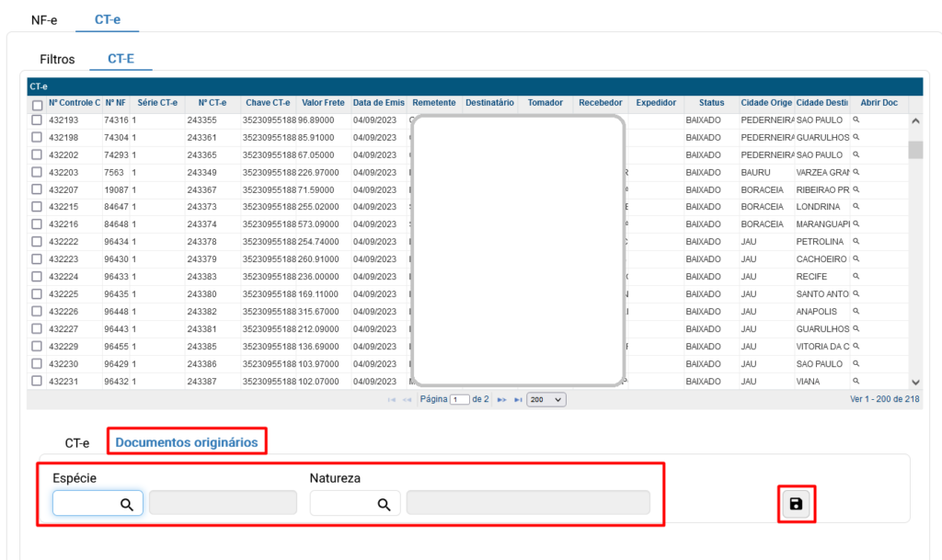
Task: Select the Documentos originários tab
Action: click(x=187, y=442)
